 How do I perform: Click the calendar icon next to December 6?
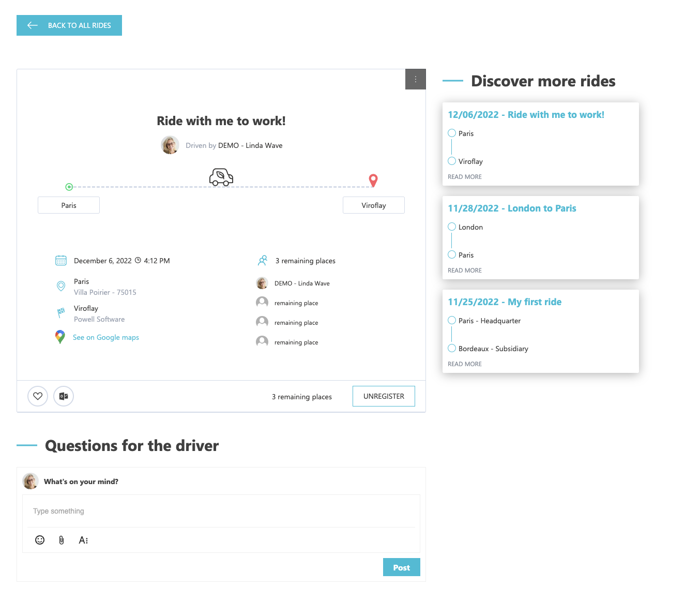pos(60,260)
